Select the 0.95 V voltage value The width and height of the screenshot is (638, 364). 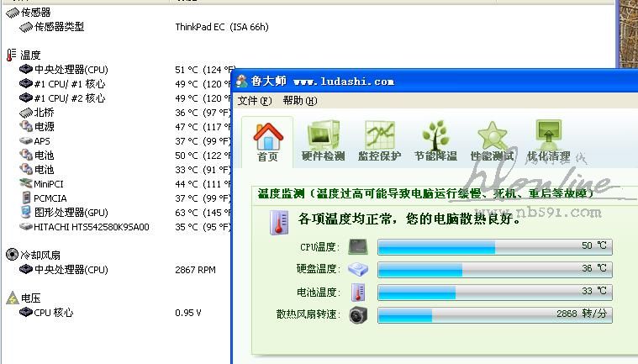coord(188,313)
